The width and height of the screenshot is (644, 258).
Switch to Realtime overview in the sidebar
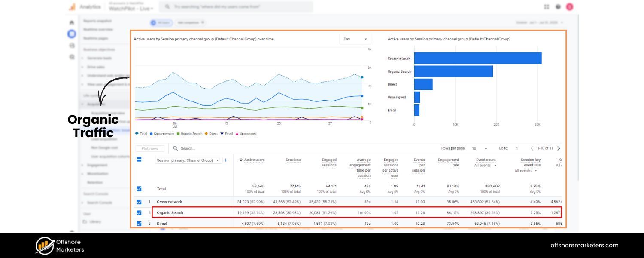point(97,29)
